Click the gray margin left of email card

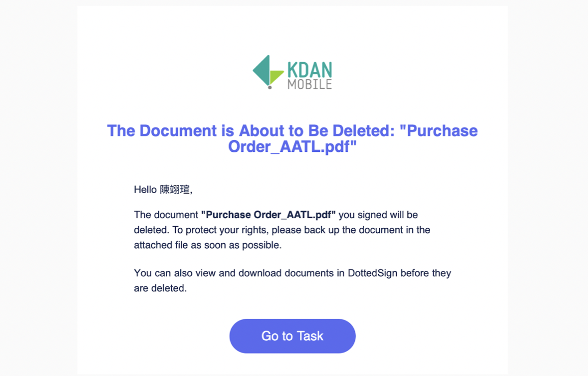point(38,187)
